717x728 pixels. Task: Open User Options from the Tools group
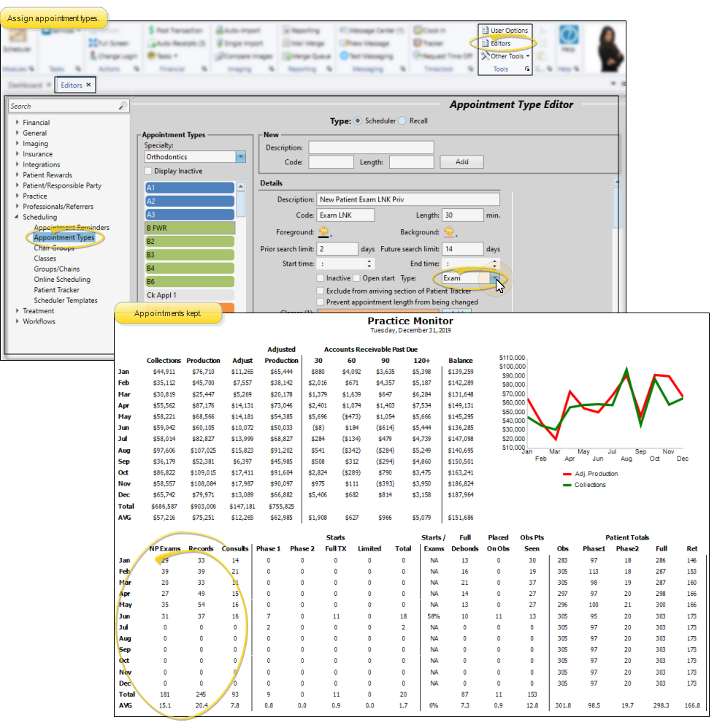tap(485, 31)
